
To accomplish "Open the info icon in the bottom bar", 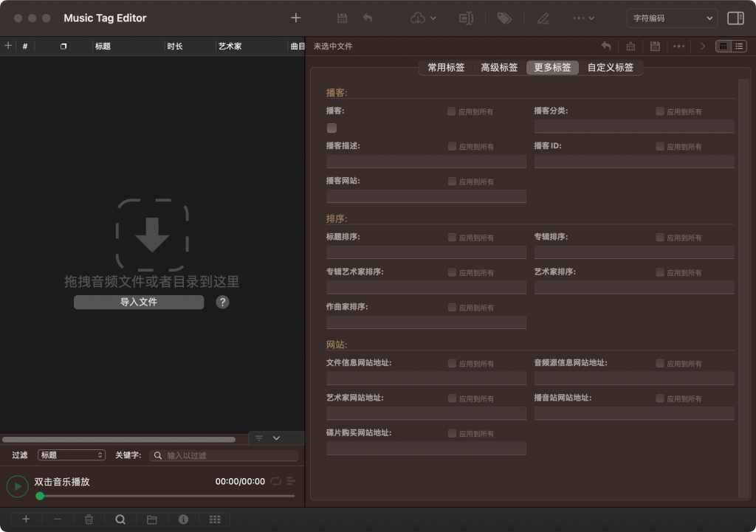I will point(183,519).
